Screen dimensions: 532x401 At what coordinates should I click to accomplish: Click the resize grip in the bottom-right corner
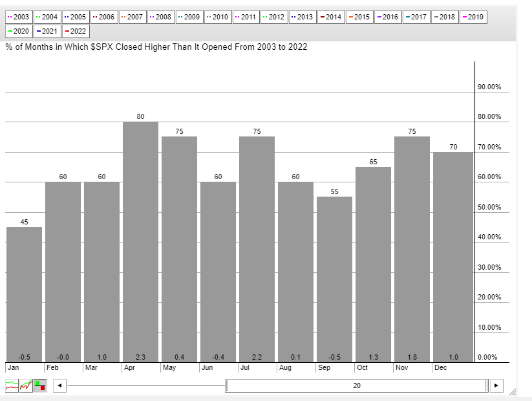513,392
